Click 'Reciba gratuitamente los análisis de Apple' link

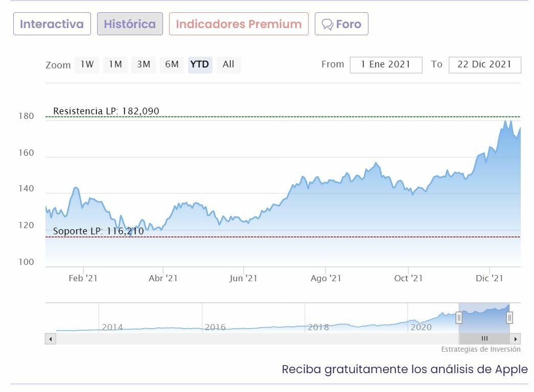coord(404,370)
